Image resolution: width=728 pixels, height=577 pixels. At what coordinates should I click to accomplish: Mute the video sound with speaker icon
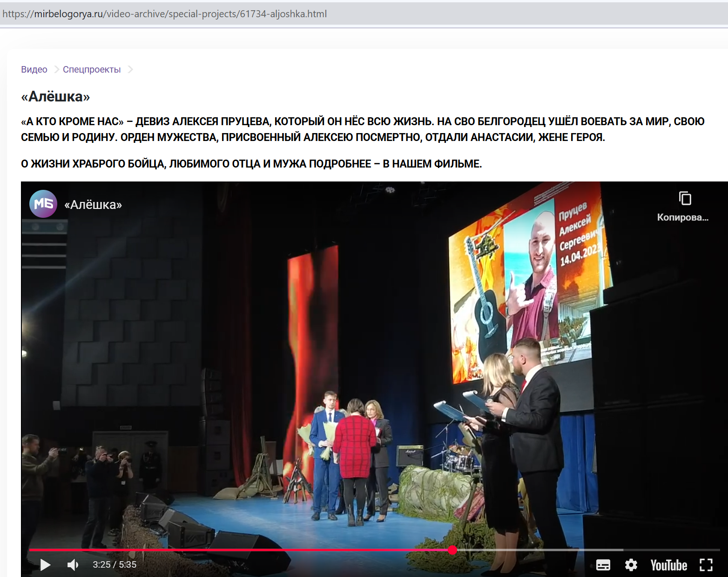73,565
